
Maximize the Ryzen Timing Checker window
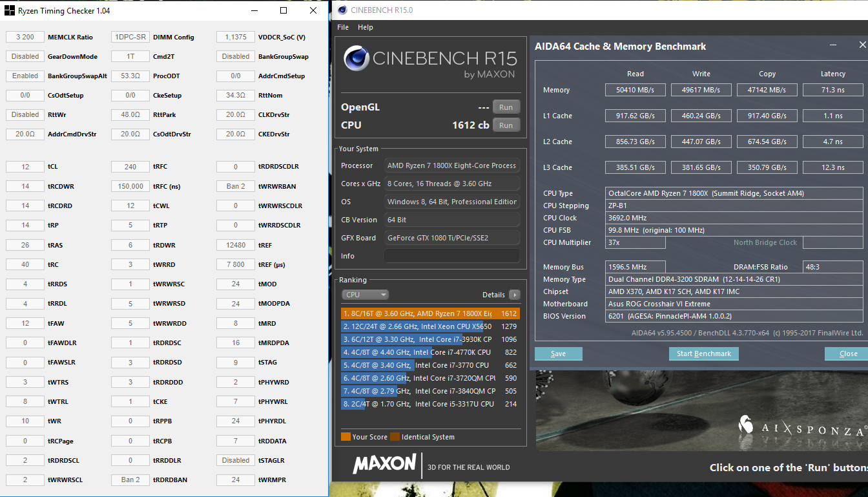point(284,10)
